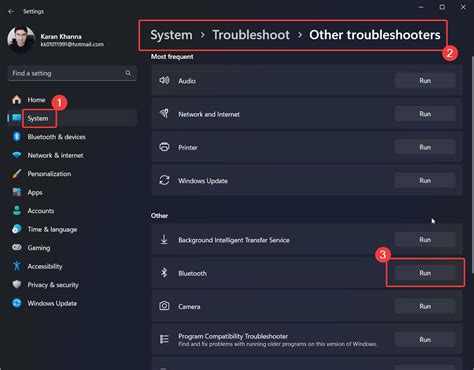Close the Settings window

click(463, 7)
